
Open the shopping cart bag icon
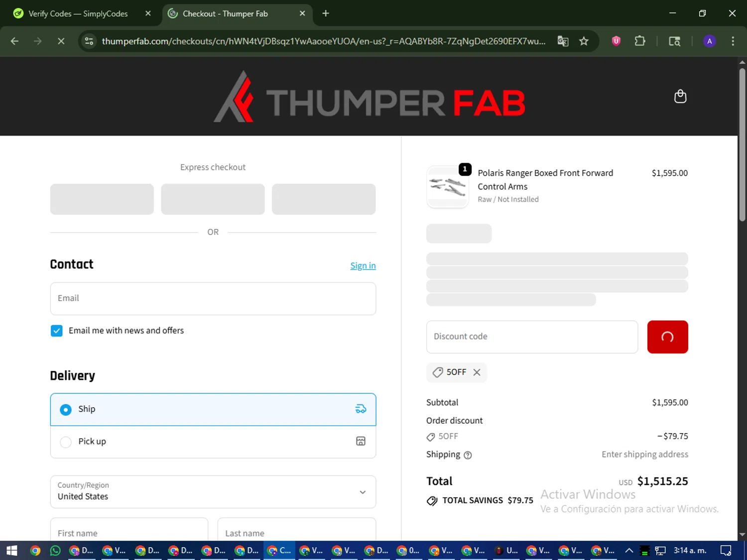(680, 96)
